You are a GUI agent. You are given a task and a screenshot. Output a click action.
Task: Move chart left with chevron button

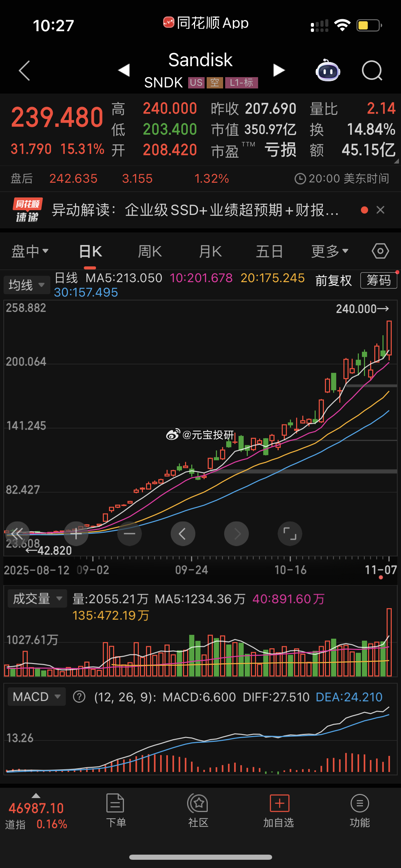(183, 533)
